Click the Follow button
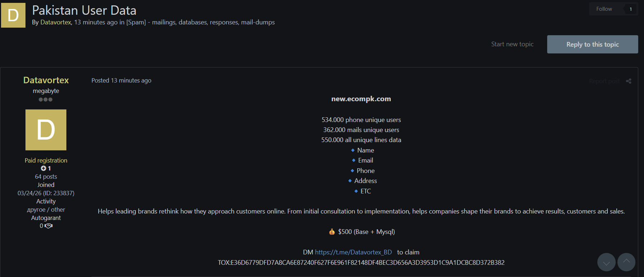Screen dimensions: 644x277 (x=604, y=9)
